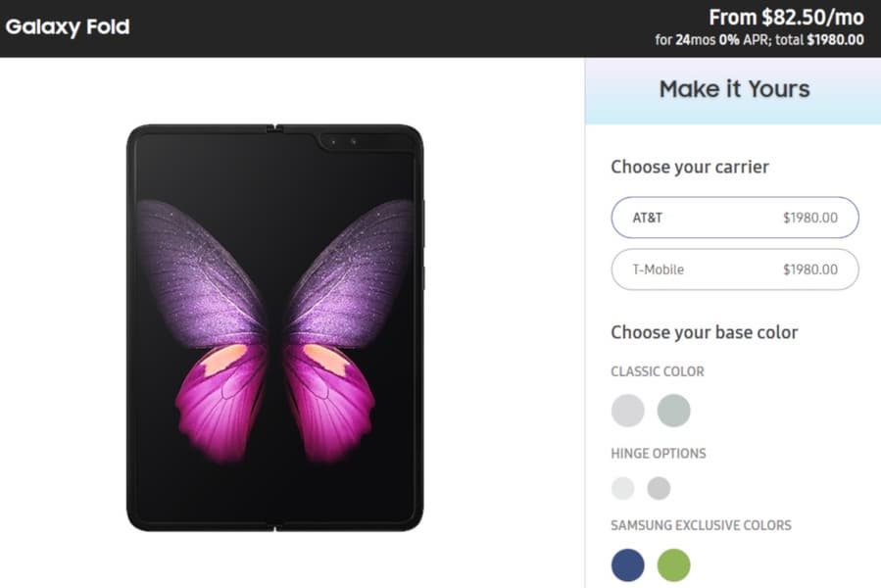Pick the light silver classic color swatch
Screen dimensions: 881x588
627,411
